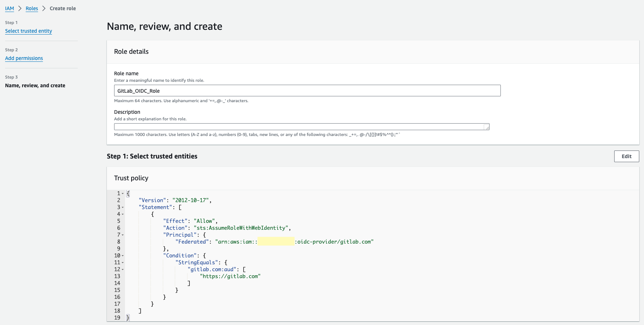Focus the Description text area
Screen dimensions: 644x325
[x=302, y=127]
